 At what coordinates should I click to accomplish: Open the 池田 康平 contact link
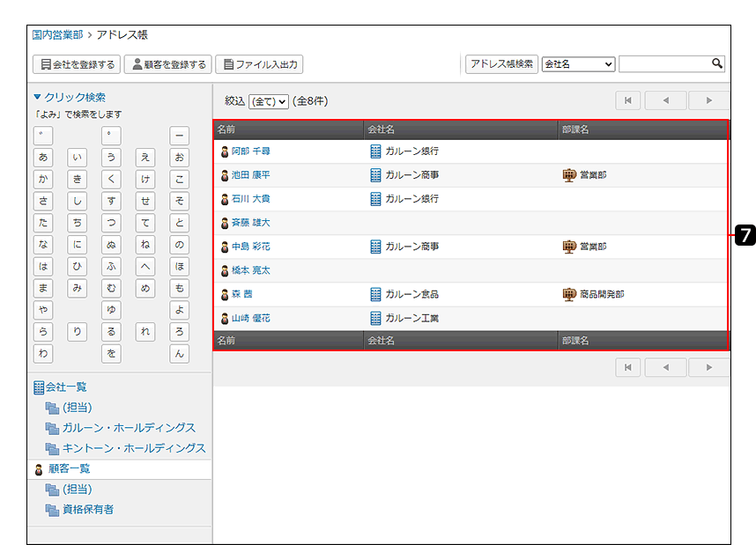[x=250, y=175]
